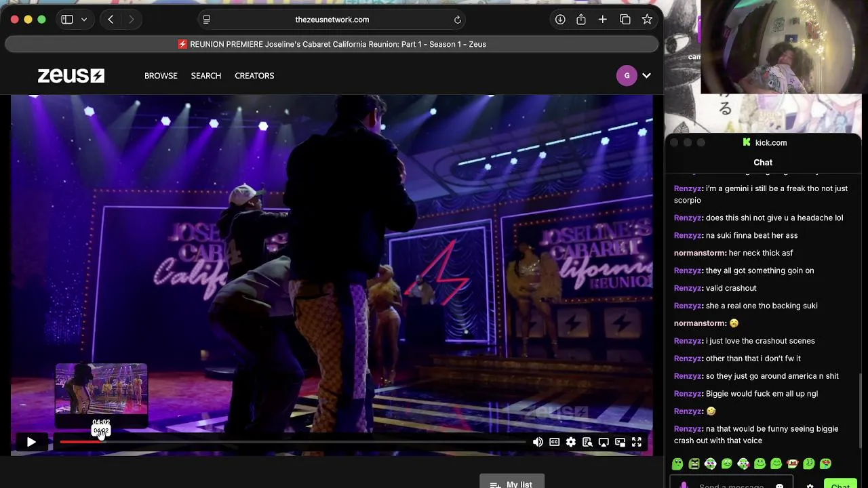Show Safari tab overview
Viewport: 868px width, 488px height.
click(x=625, y=20)
